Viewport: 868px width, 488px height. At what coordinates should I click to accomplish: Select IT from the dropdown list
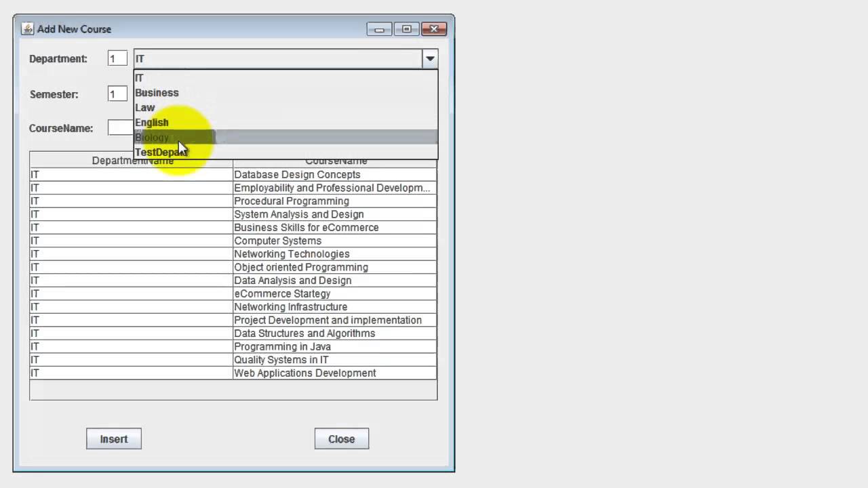click(285, 78)
